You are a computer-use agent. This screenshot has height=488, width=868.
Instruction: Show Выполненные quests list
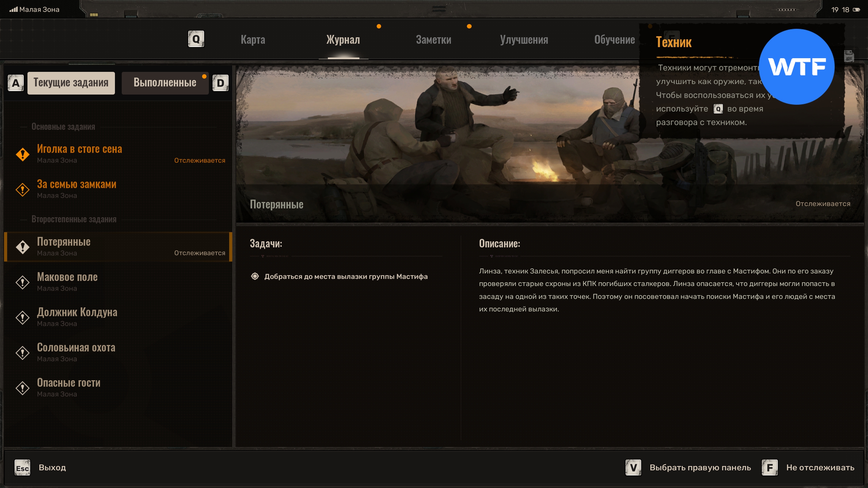click(x=165, y=83)
